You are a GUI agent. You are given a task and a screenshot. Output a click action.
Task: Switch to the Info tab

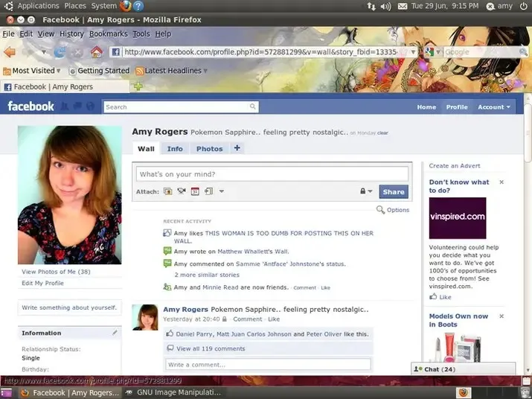click(x=175, y=149)
